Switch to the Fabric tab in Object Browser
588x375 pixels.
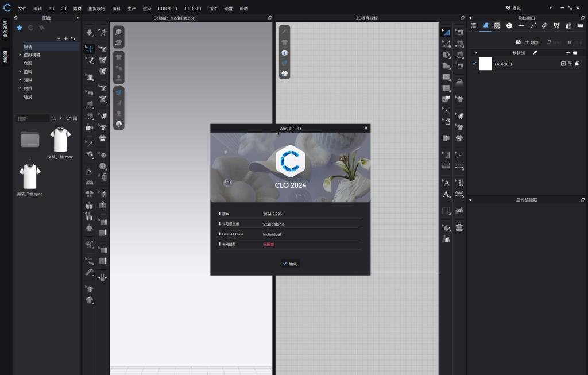click(x=485, y=25)
